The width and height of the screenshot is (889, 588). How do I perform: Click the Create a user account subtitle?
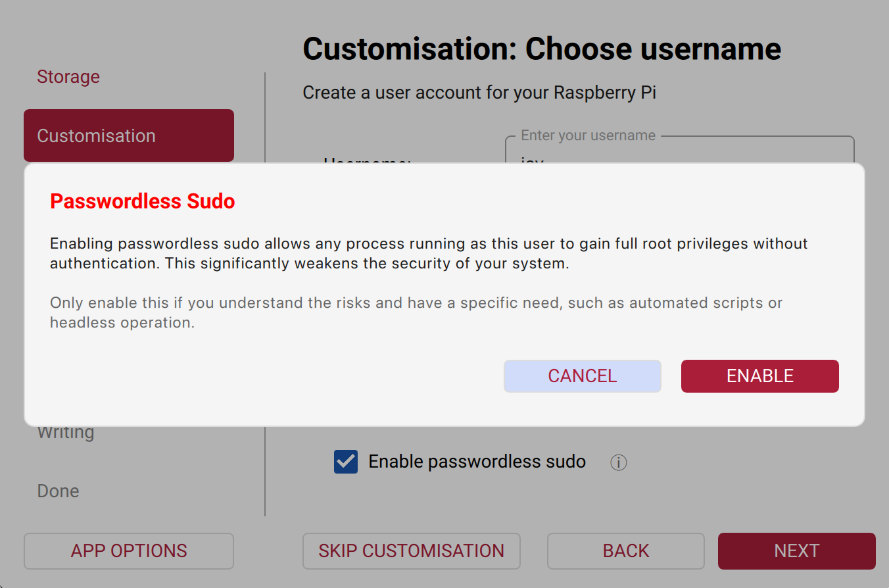479,93
